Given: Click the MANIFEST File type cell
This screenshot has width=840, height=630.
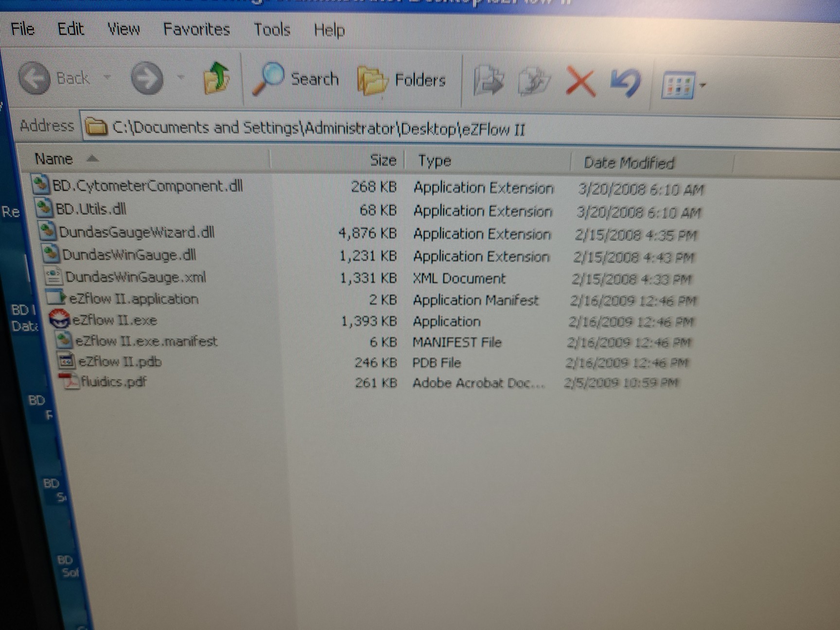Looking at the screenshot, I should (x=457, y=342).
